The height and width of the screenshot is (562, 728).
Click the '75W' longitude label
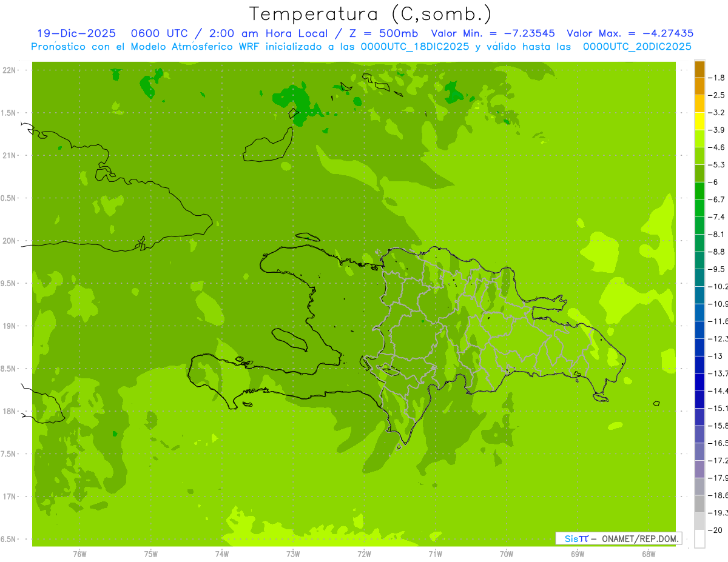151,554
